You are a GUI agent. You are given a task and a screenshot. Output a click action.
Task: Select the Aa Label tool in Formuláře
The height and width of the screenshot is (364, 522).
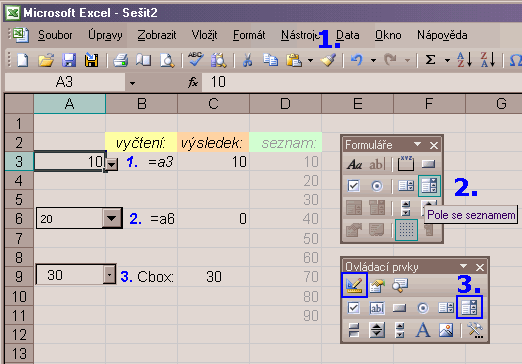tap(354, 164)
